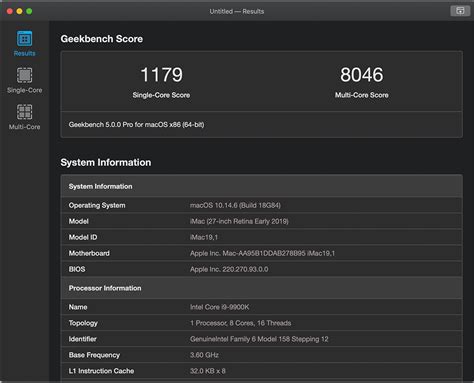Click the Motherboard row label
474x383 pixels.
pyautogui.click(x=89, y=253)
